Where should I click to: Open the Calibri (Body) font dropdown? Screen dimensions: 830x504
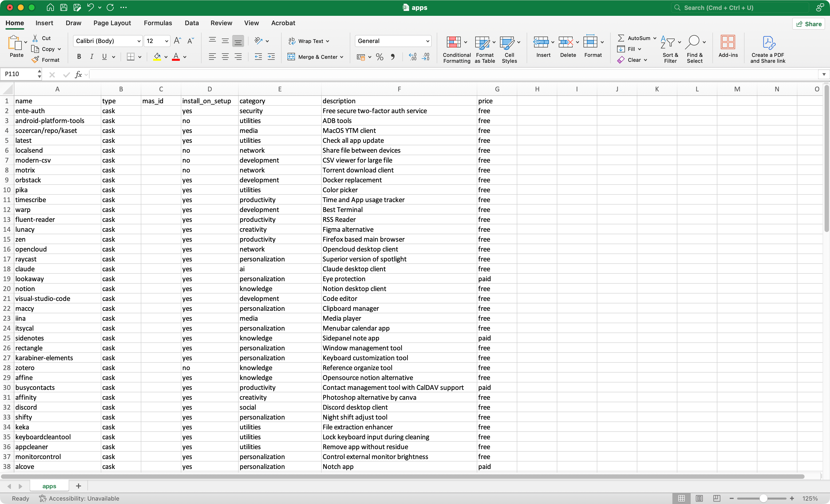138,41
